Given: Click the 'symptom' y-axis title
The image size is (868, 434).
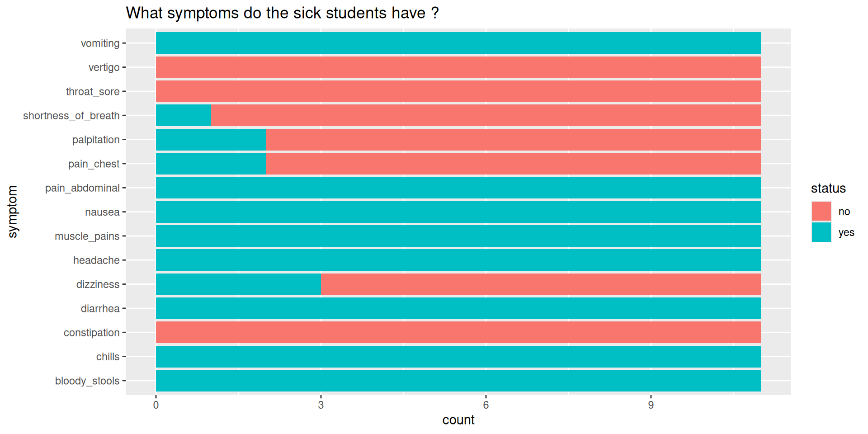Looking at the screenshot, I should (x=13, y=212).
